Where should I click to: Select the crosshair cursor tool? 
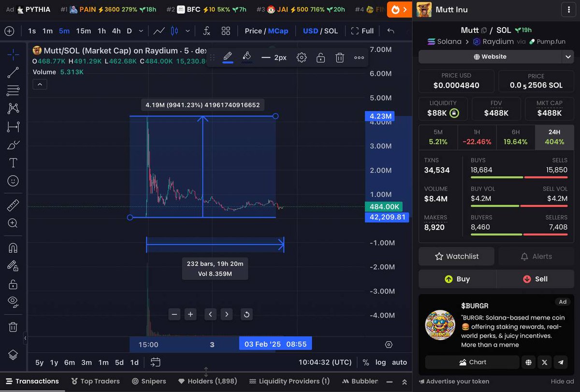coord(13,54)
